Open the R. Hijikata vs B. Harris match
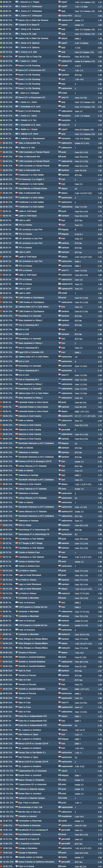The image size is (103, 868). [28, 134]
